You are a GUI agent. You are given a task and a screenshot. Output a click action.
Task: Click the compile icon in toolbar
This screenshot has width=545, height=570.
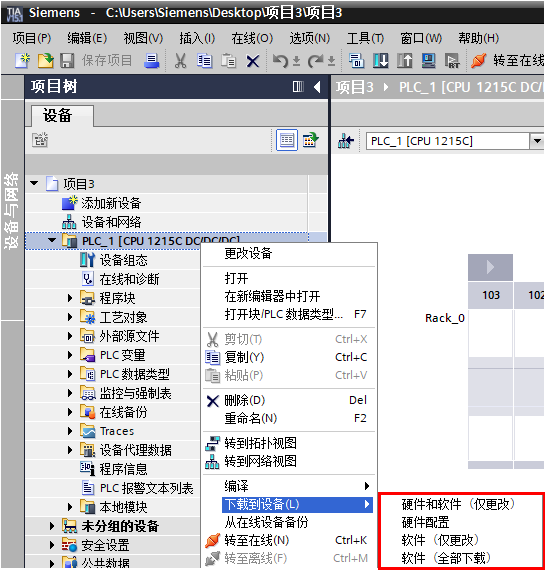(356, 60)
